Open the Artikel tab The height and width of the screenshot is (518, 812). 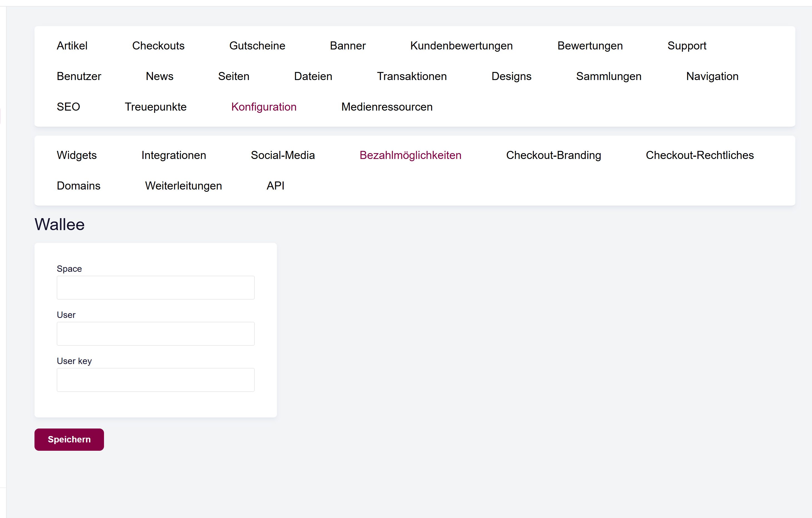click(x=72, y=46)
